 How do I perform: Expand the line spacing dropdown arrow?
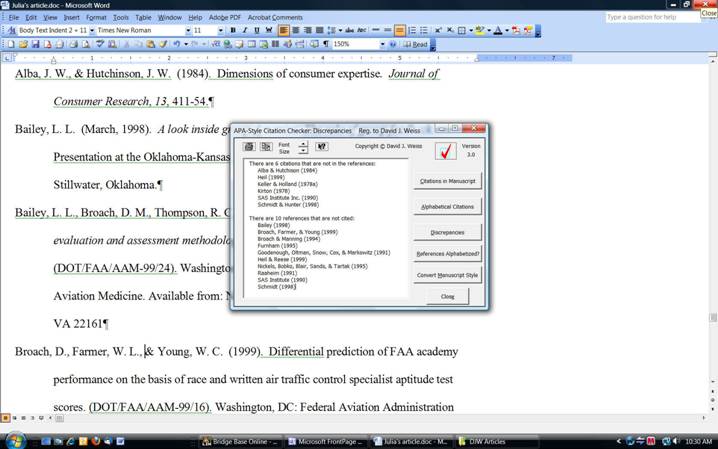tap(340, 30)
